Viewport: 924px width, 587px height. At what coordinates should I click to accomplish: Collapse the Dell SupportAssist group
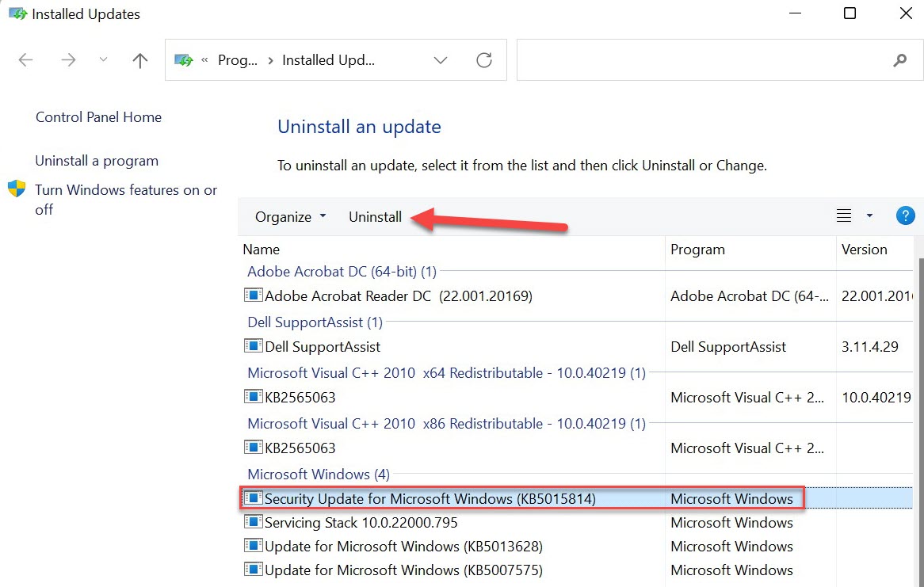coord(315,322)
